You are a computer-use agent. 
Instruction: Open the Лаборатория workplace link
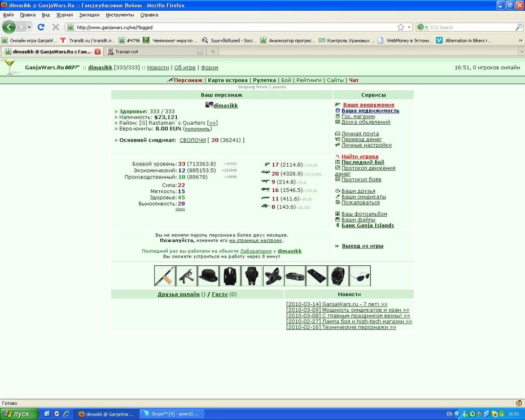pos(256,251)
